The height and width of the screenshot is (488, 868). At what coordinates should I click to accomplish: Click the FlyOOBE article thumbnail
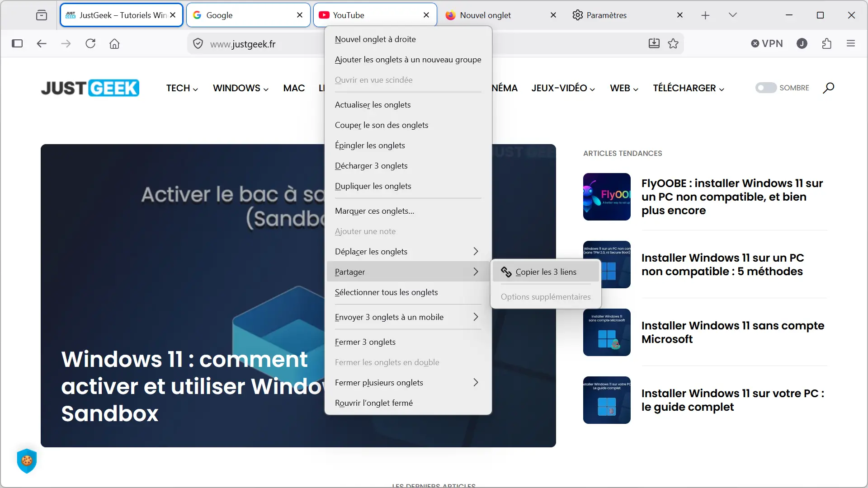coord(607,197)
